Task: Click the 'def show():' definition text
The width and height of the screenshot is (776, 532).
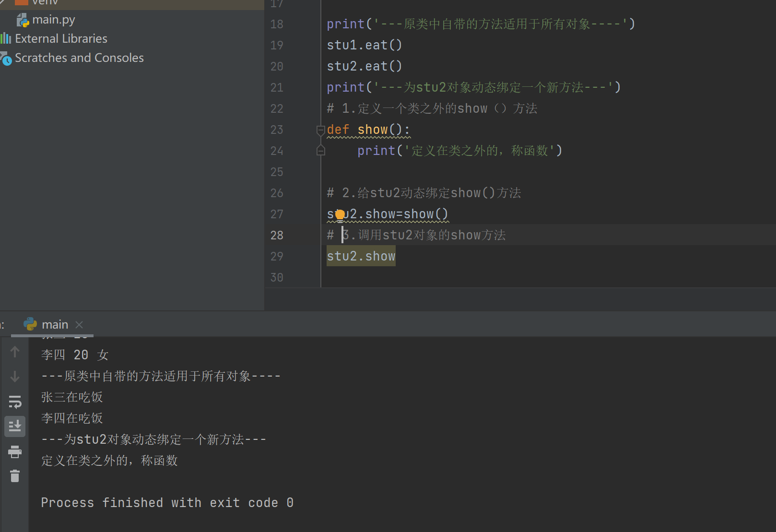Action: [368, 130]
